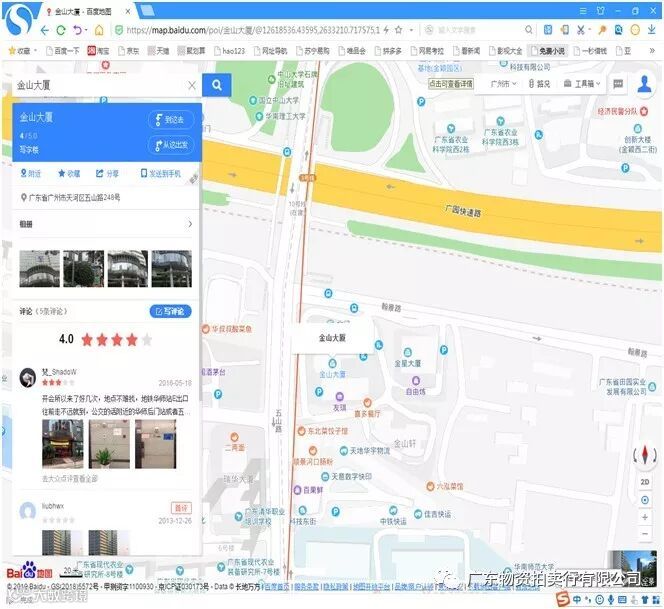Open the 工具箱 toolbox dropdown
Image resolution: width=664 pixels, height=609 pixels.
(x=582, y=84)
